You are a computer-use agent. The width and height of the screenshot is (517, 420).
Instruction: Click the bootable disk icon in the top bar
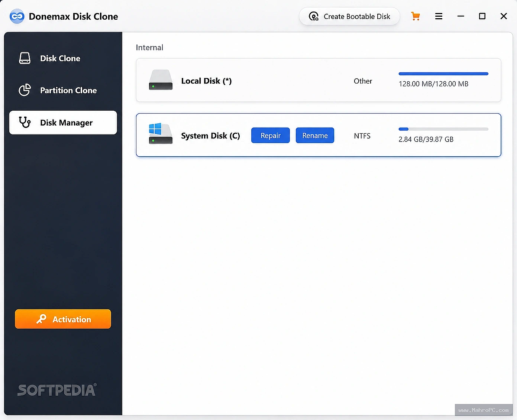[x=314, y=16]
